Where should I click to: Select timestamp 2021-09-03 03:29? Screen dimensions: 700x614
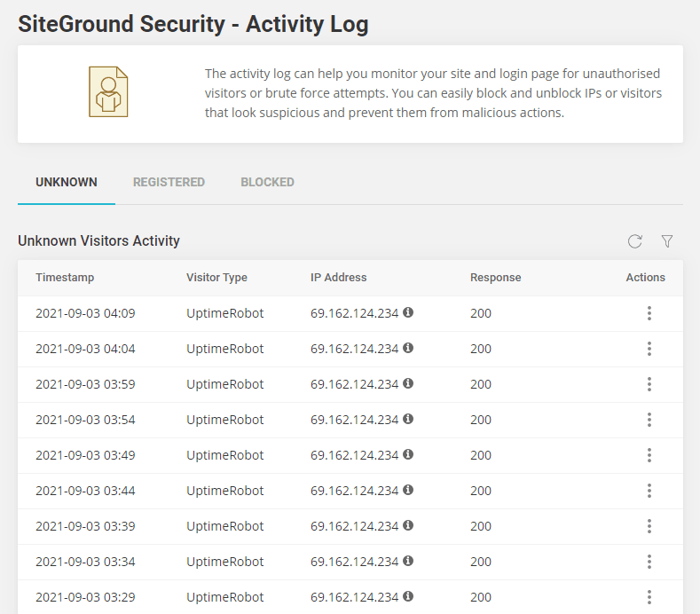pyautogui.click(x=85, y=597)
